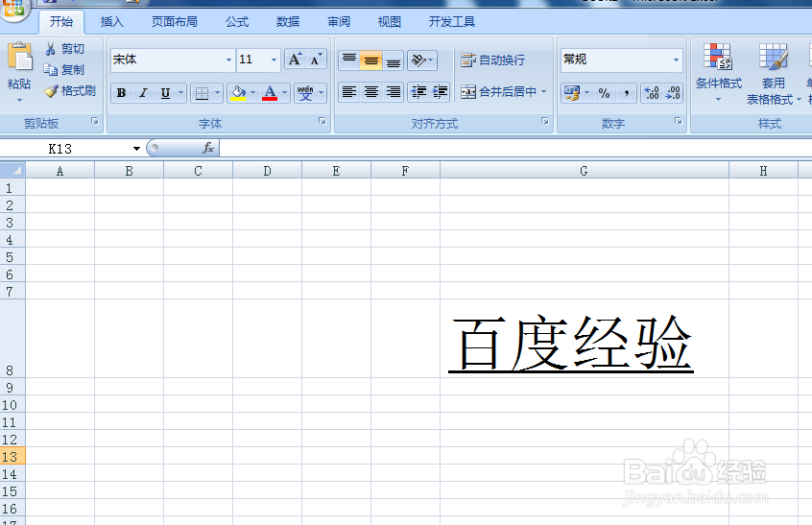Open 条件格式 conditional formatting

pyautogui.click(x=718, y=71)
